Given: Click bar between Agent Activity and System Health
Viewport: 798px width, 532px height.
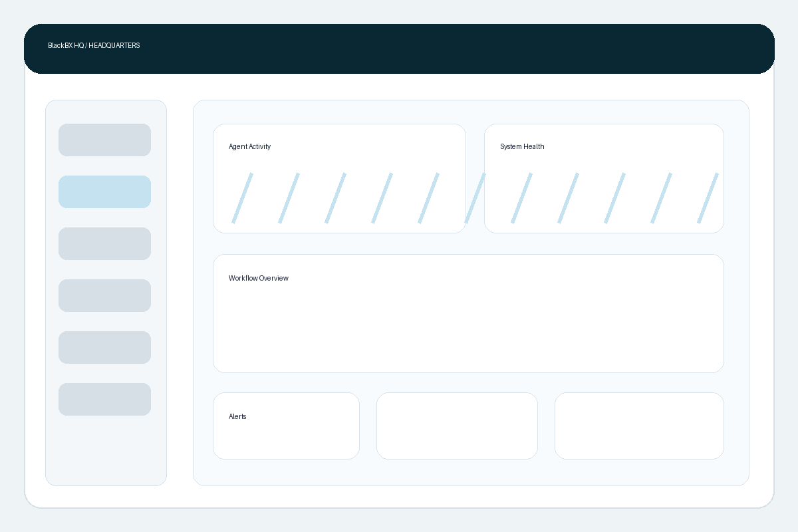Looking at the screenshot, I should [x=475, y=198].
